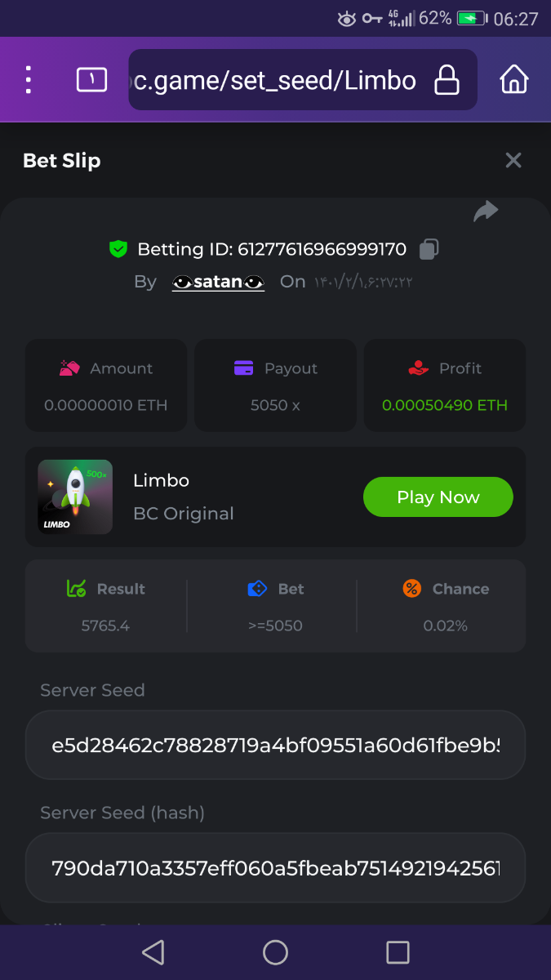Screen dimensions: 551x980
Task: Close the Bet Slip panel
Action: click(513, 160)
